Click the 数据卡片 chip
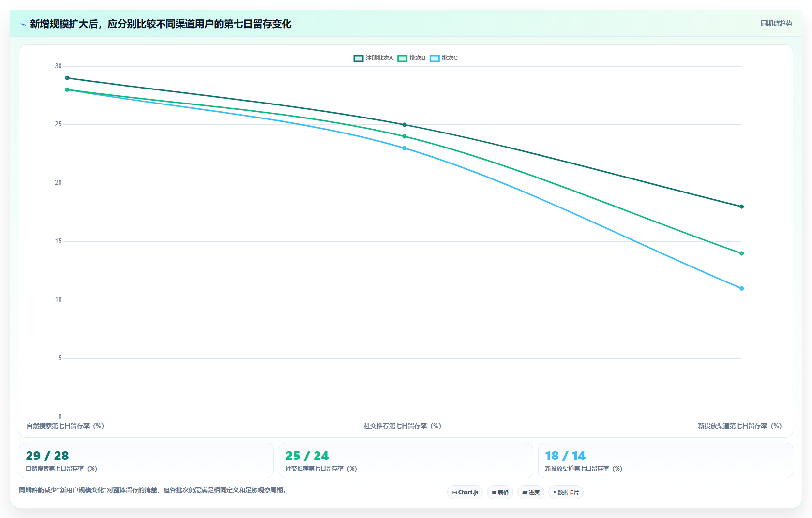 [x=566, y=492]
